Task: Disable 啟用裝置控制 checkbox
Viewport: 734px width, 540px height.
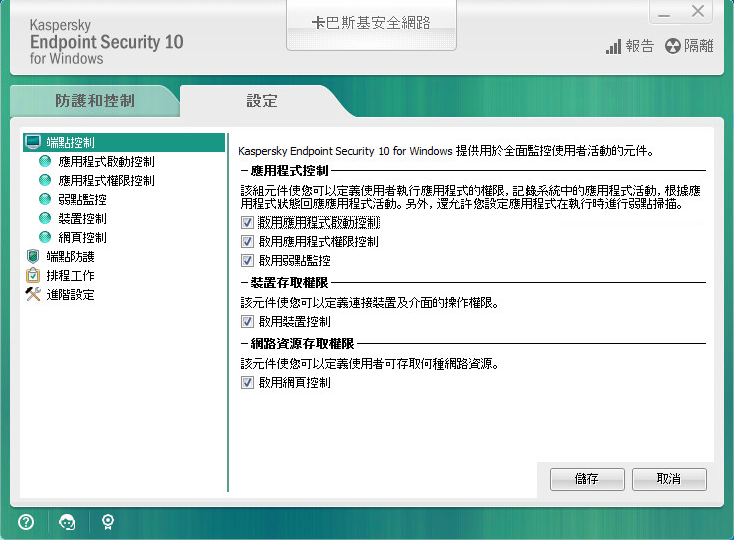Action: pyautogui.click(x=248, y=322)
